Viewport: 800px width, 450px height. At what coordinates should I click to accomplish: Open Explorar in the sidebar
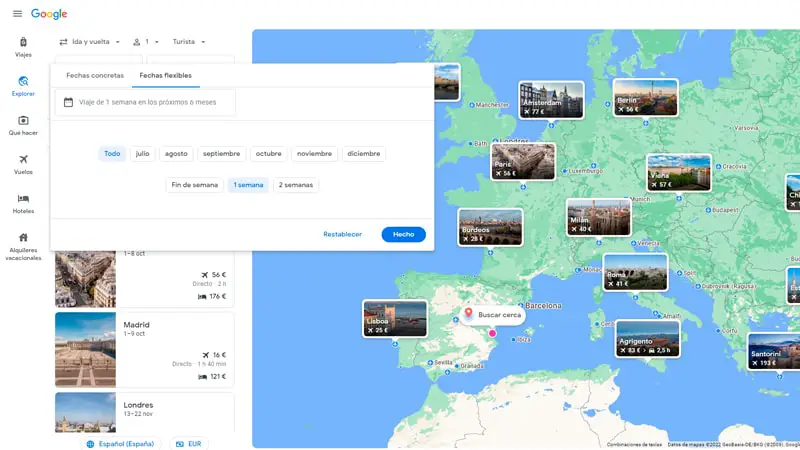click(23, 86)
